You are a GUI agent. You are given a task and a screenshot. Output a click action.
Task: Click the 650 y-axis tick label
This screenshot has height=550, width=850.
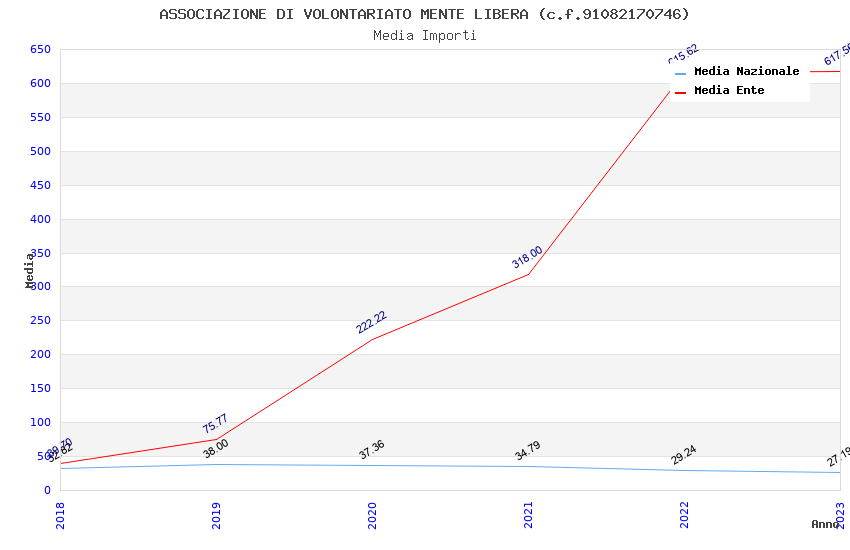click(40, 50)
